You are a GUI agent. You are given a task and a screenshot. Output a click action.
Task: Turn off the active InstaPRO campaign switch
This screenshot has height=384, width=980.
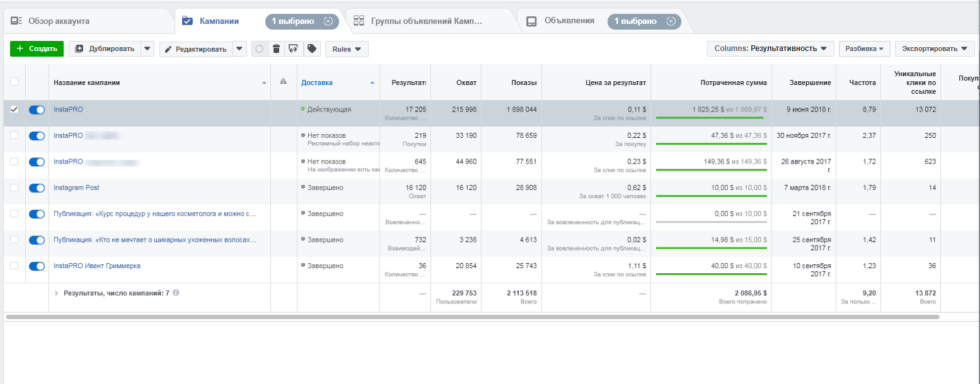coord(37,110)
